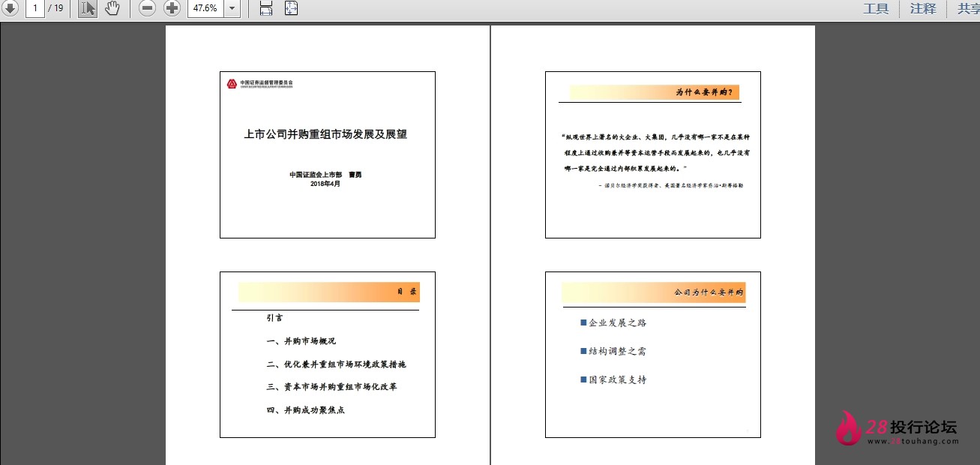
Task: Select text 一、并购市场概况
Action: tap(301, 341)
